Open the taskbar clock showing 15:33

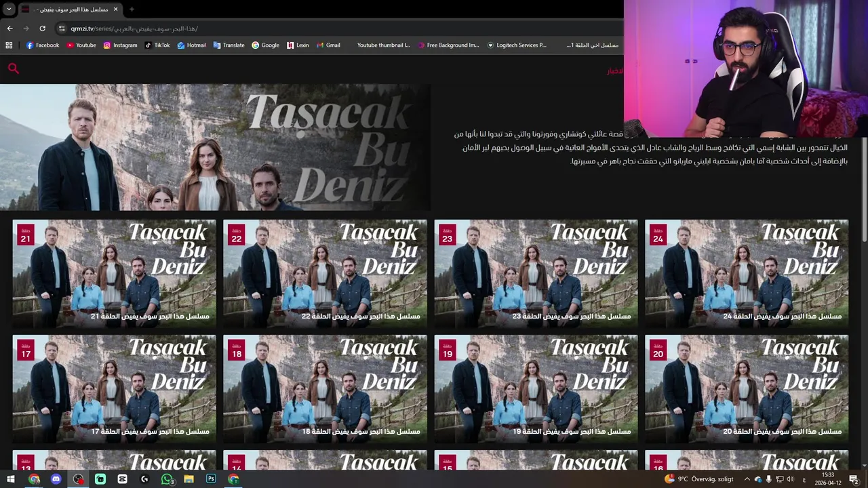tap(828, 479)
